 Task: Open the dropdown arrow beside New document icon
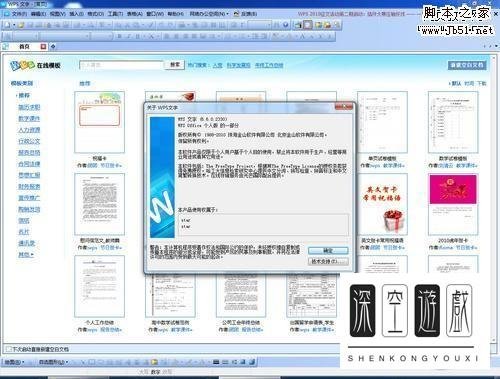coord(14,25)
